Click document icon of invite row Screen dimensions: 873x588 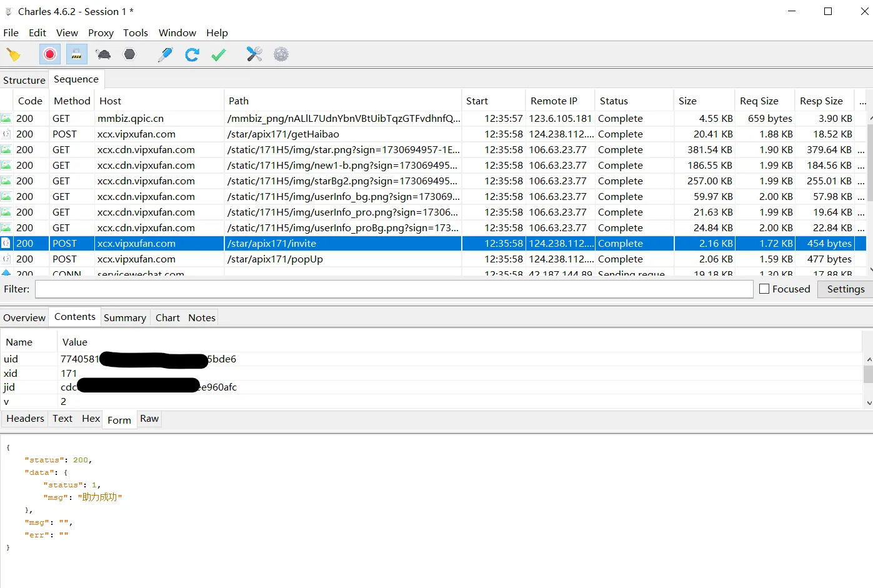point(6,243)
